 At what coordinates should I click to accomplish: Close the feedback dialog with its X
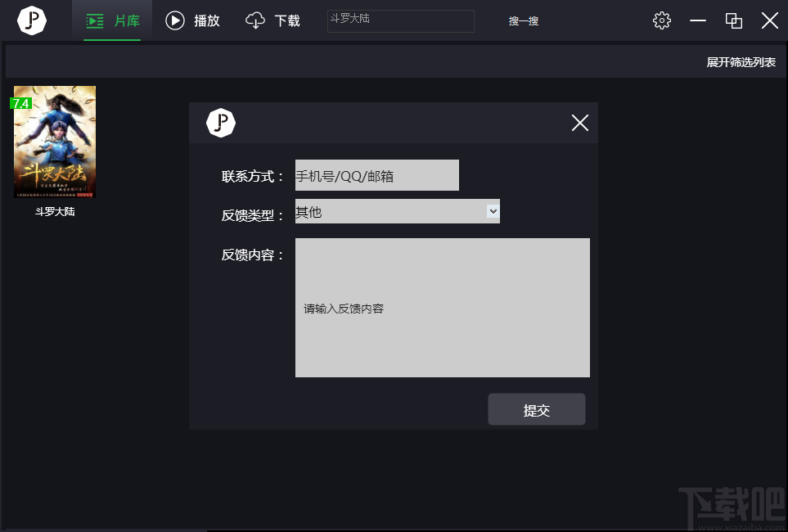579,123
